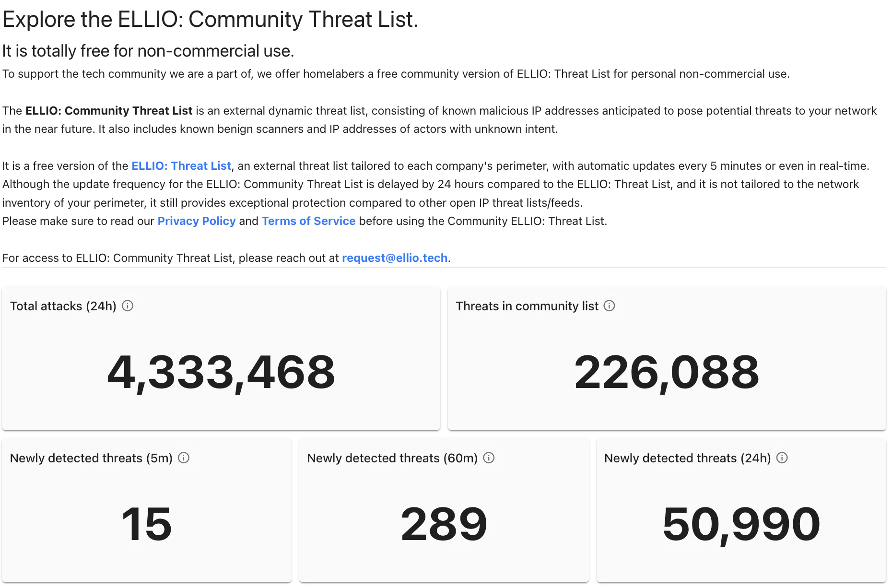Click the Newly detected threats (5m) label
The width and height of the screenshot is (892, 588).
91,458
